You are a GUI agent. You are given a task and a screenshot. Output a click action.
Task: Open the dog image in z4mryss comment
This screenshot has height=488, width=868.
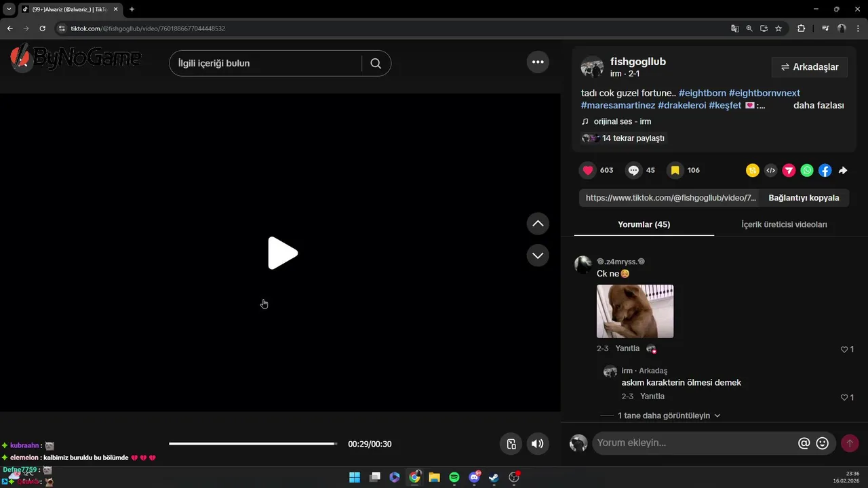pos(635,311)
